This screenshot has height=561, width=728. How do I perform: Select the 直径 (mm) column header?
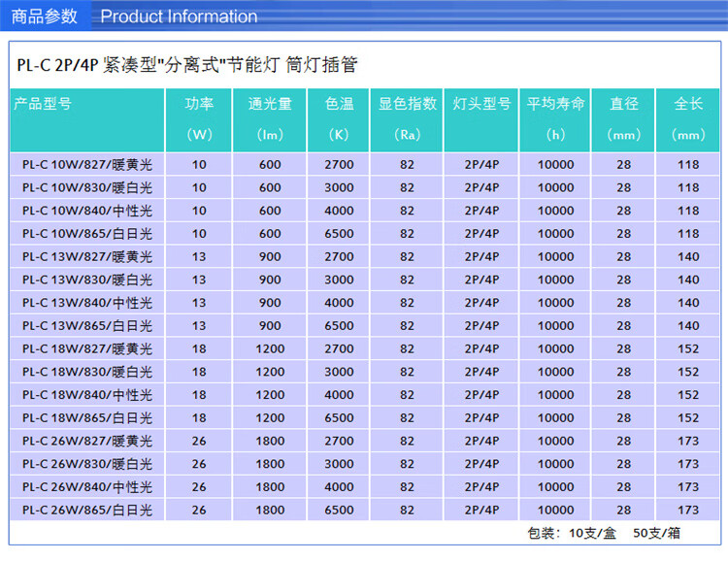click(623, 118)
